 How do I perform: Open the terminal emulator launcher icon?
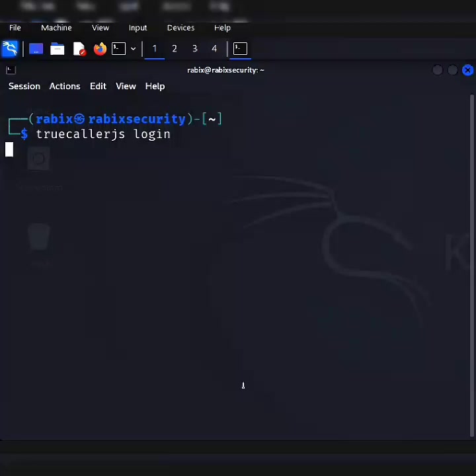[x=118, y=48]
